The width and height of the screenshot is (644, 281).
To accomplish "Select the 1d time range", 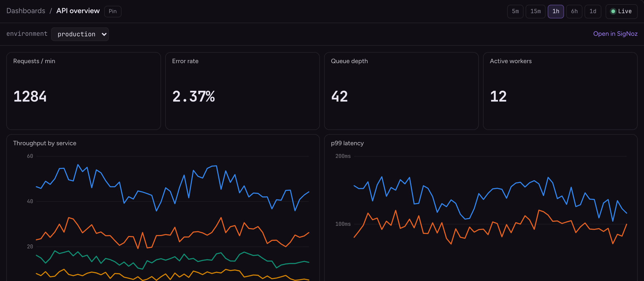I will click(593, 11).
